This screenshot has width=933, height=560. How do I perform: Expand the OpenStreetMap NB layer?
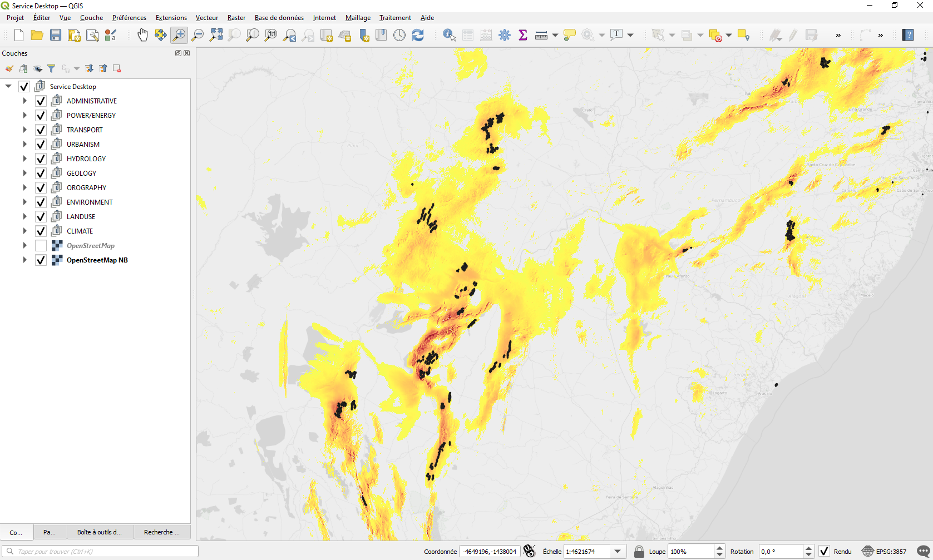pos(24,260)
